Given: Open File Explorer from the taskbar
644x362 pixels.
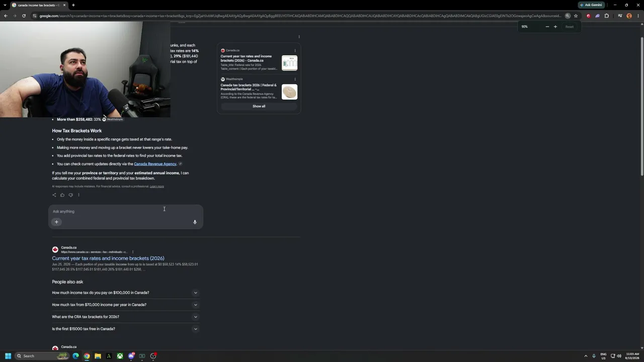Looking at the screenshot, I should [x=98, y=356].
